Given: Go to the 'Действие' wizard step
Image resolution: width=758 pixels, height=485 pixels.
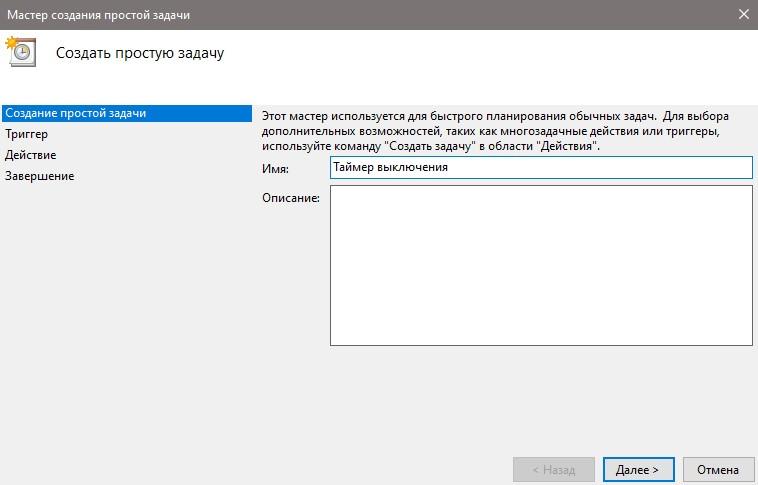Looking at the screenshot, I should click(30, 155).
